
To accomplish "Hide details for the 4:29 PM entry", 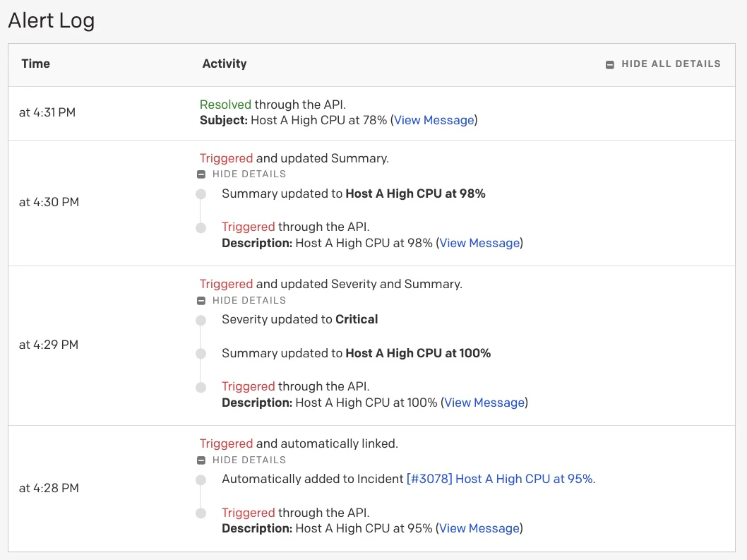I will click(x=241, y=300).
